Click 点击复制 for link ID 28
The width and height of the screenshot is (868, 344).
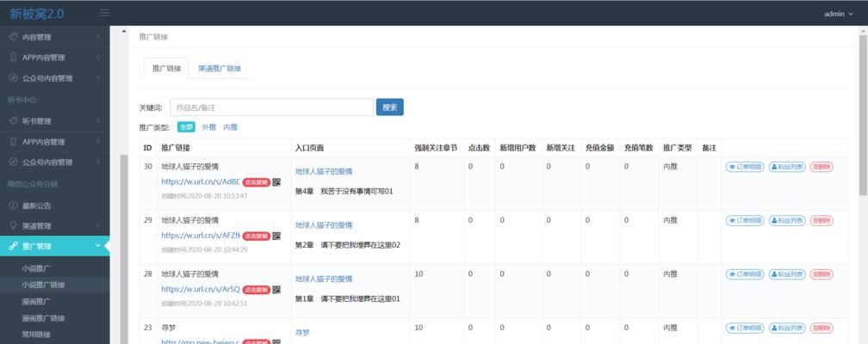pos(257,289)
